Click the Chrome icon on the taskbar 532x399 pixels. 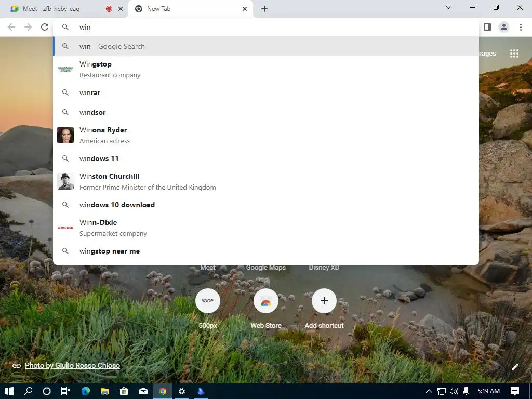pyautogui.click(x=163, y=391)
